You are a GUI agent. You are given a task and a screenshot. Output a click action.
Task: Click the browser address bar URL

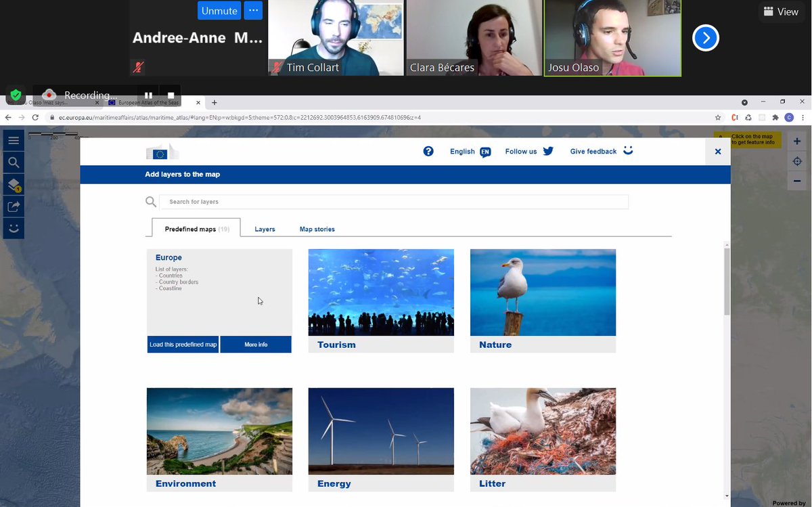[x=240, y=117]
